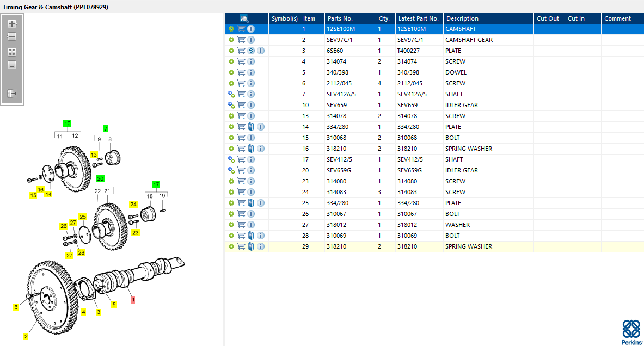Screen dimensions: 644x346
Task: Open assembly icon for IDLER GEAR SEV659
Action: 231,105
